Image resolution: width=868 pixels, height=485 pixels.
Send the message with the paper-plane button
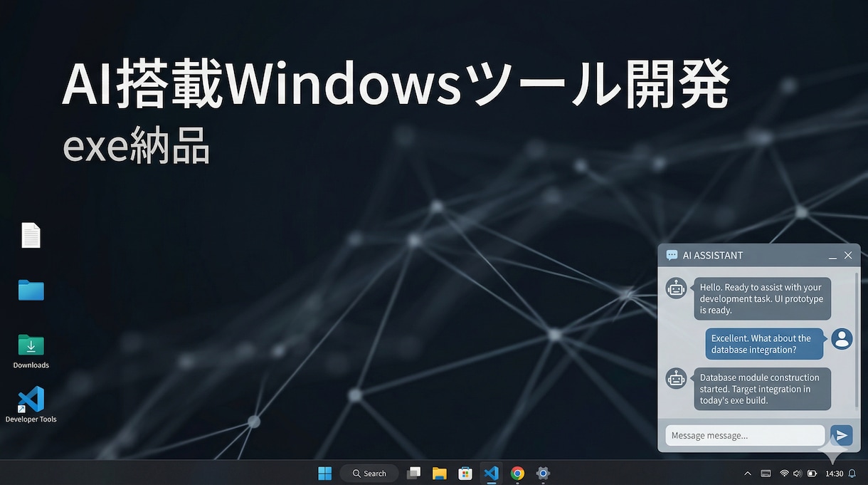click(x=842, y=435)
